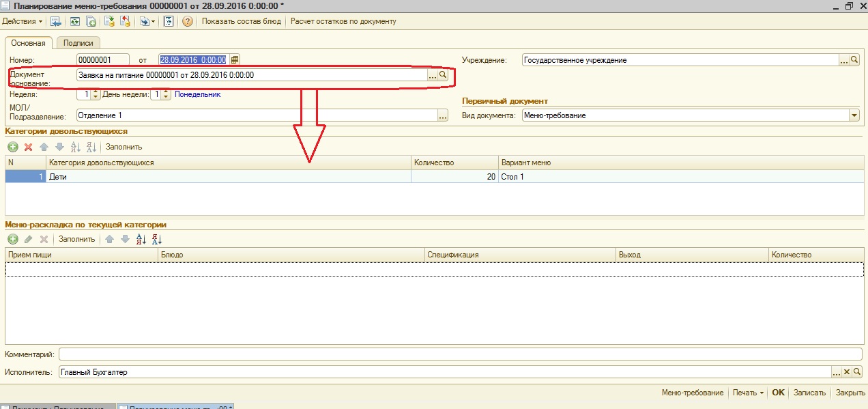Clear the Исполнитель field with X
868x409 pixels.
pyautogui.click(x=846, y=372)
